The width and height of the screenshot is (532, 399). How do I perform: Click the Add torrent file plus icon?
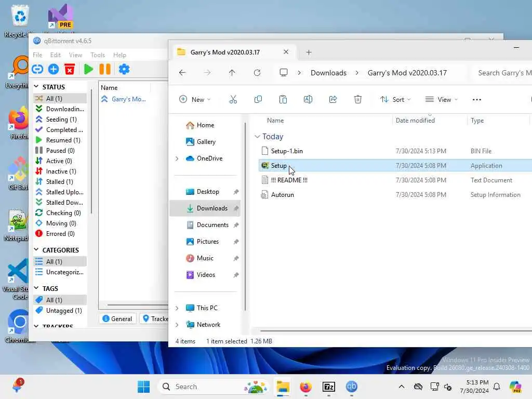tap(54, 69)
